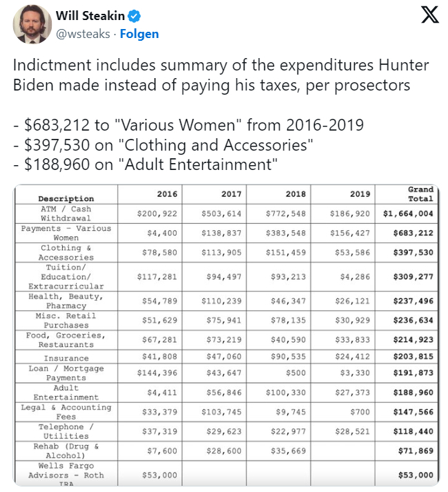The height and width of the screenshot is (492, 448).
Task: Click the $683,212 total in table
Action: (413, 233)
